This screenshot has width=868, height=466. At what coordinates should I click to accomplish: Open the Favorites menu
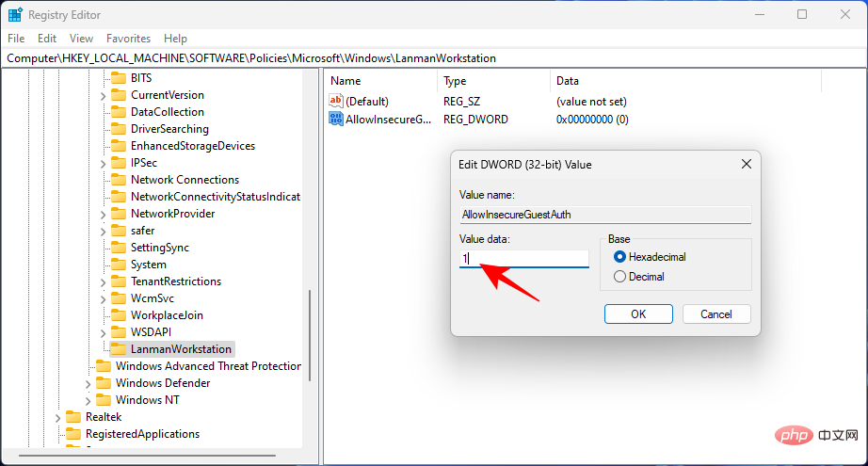(128, 39)
